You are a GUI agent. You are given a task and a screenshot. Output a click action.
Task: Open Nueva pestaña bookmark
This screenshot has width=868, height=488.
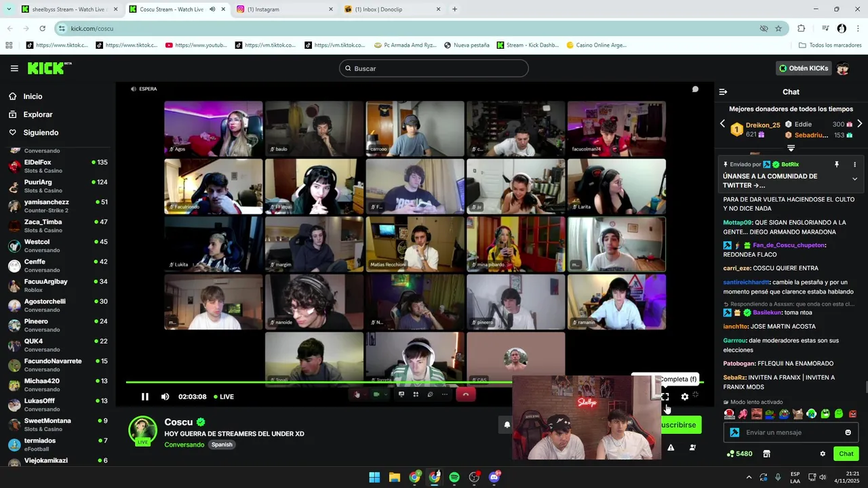[467, 45]
